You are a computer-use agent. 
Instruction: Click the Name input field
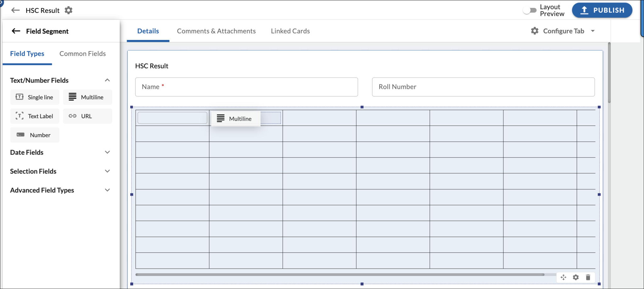tap(247, 87)
